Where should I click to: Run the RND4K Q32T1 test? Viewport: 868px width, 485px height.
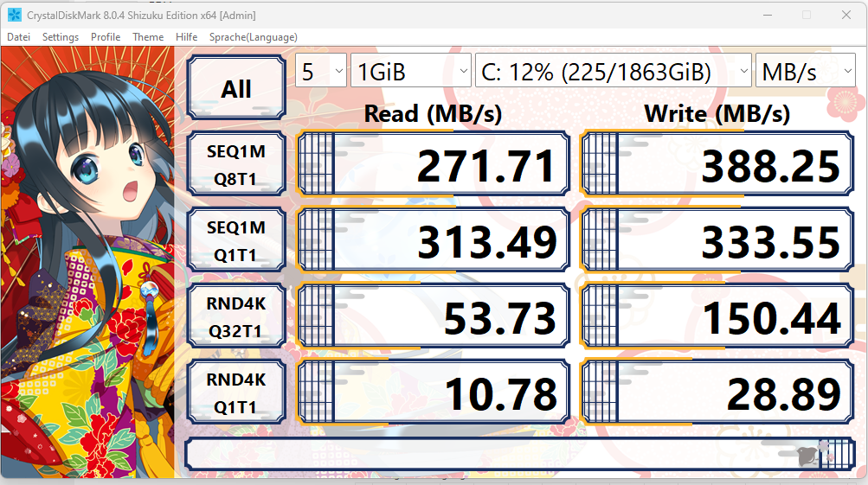(236, 316)
